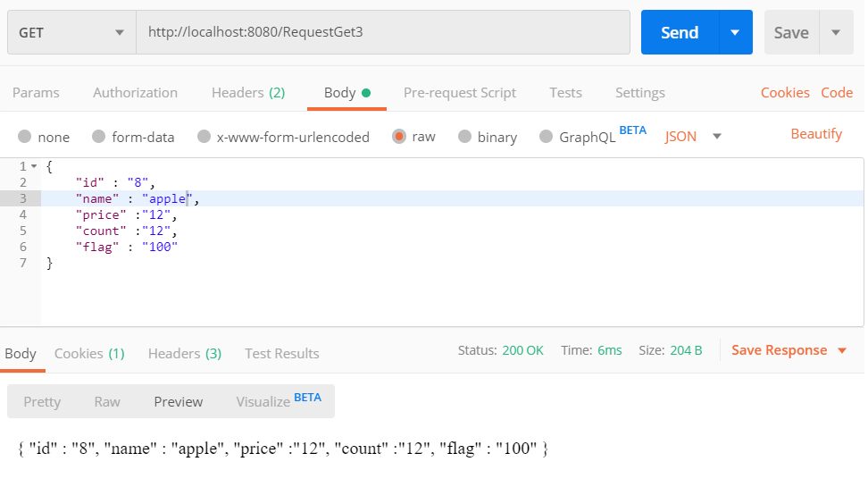The height and width of the screenshot is (487, 868).
Task: Switch to the Params tab
Action: pyautogui.click(x=36, y=92)
